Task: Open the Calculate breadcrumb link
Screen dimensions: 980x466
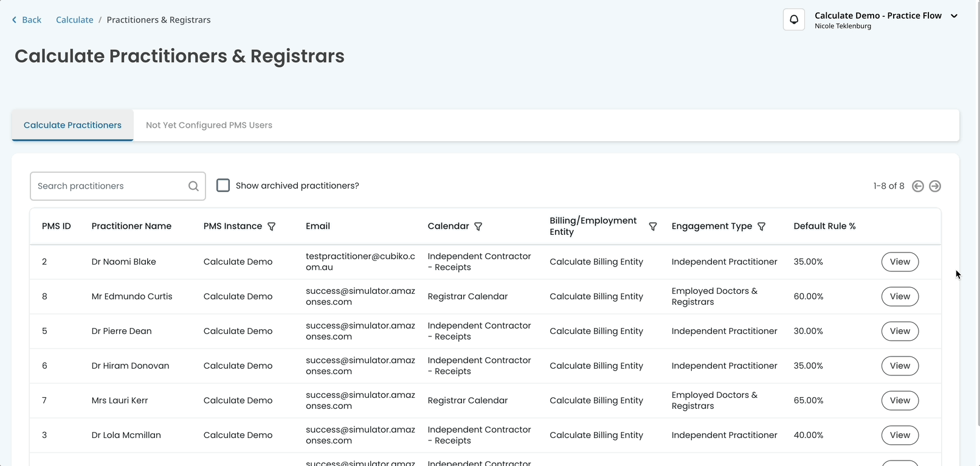Action: 75,20
